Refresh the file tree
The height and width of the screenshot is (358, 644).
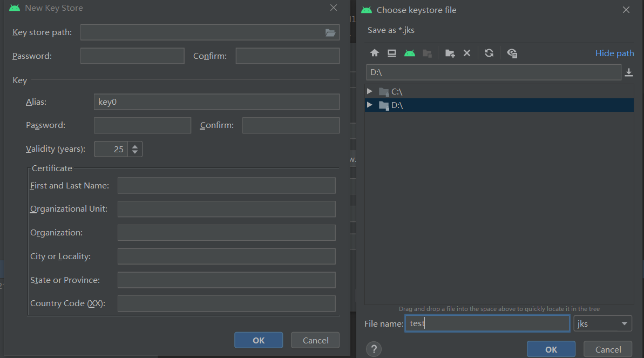click(489, 52)
